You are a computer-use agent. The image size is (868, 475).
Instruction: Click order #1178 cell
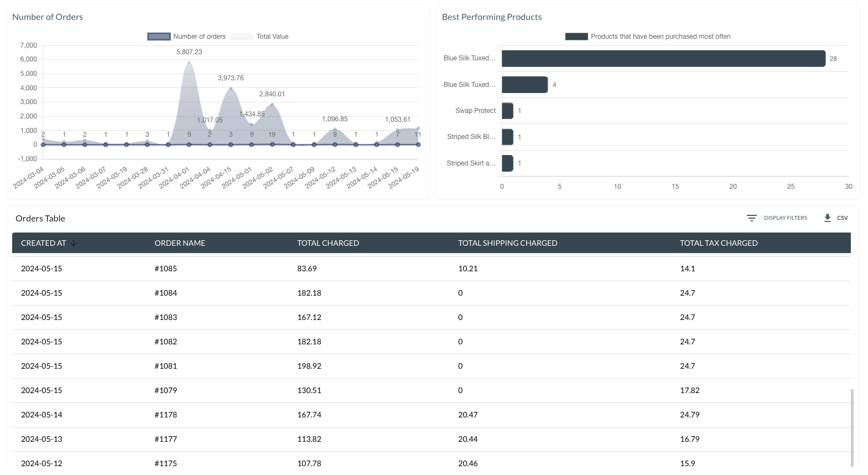[165, 415]
